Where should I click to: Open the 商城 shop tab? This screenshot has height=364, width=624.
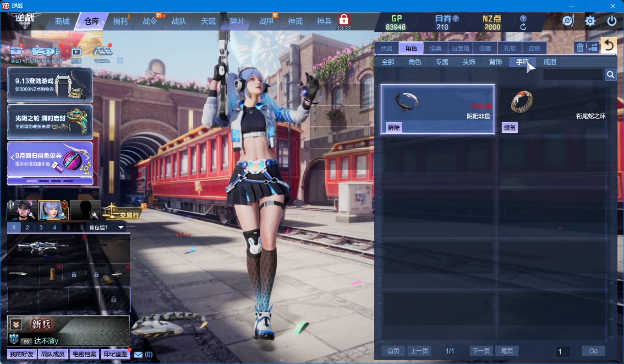pyautogui.click(x=62, y=21)
